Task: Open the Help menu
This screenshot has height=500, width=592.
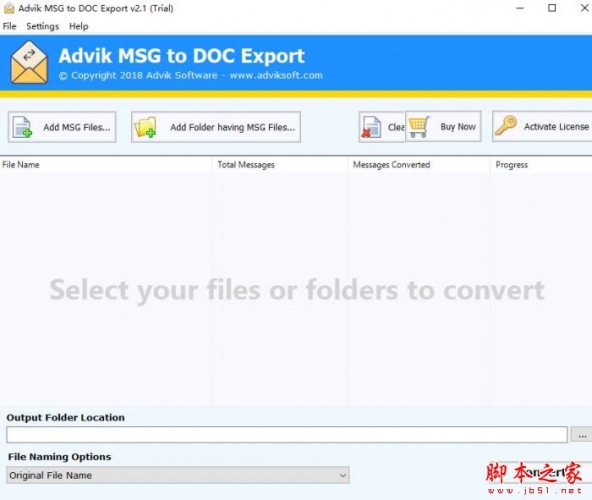Action: (x=79, y=26)
